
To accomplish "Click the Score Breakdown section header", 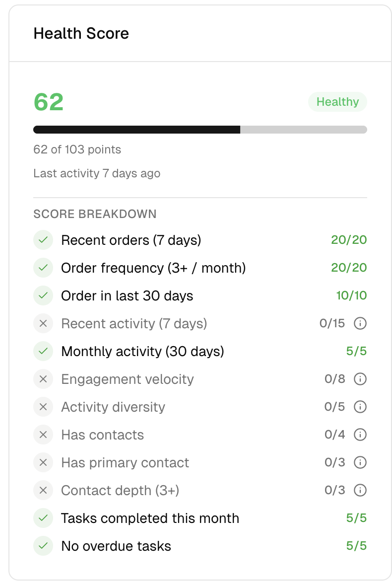I will [95, 214].
